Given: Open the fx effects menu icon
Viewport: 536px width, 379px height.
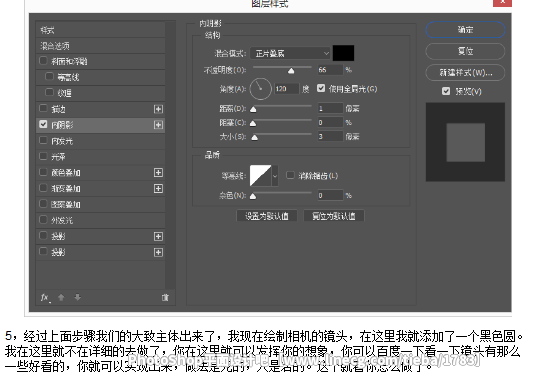Looking at the screenshot, I should (45, 298).
